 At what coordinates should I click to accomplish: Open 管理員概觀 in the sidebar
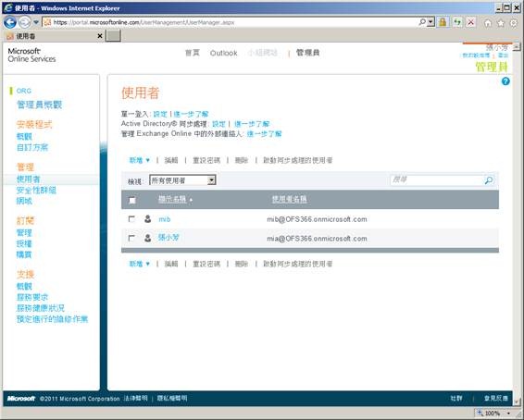(x=40, y=105)
